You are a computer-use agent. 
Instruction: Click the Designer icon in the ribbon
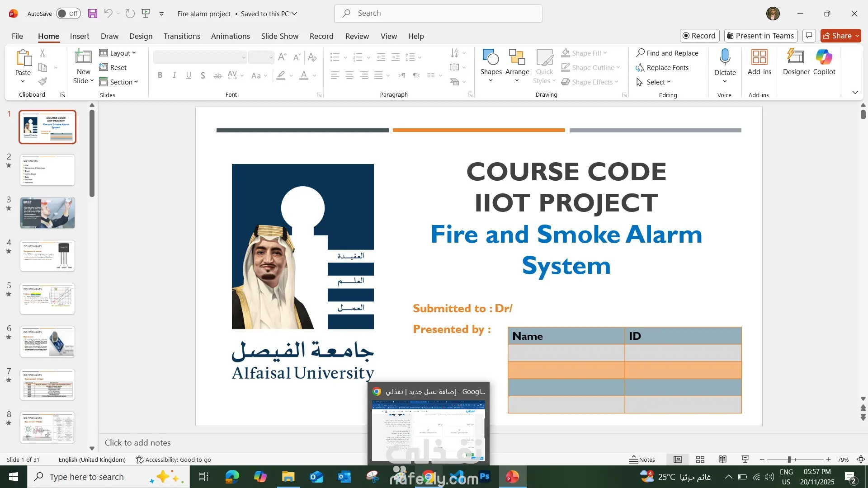[x=796, y=58]
